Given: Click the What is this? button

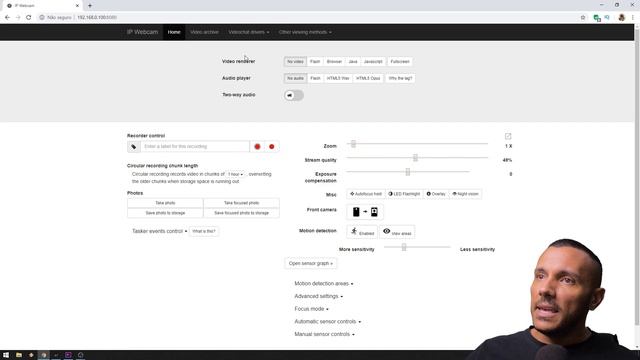Looking at the screenshot, I should click(204, 231).
